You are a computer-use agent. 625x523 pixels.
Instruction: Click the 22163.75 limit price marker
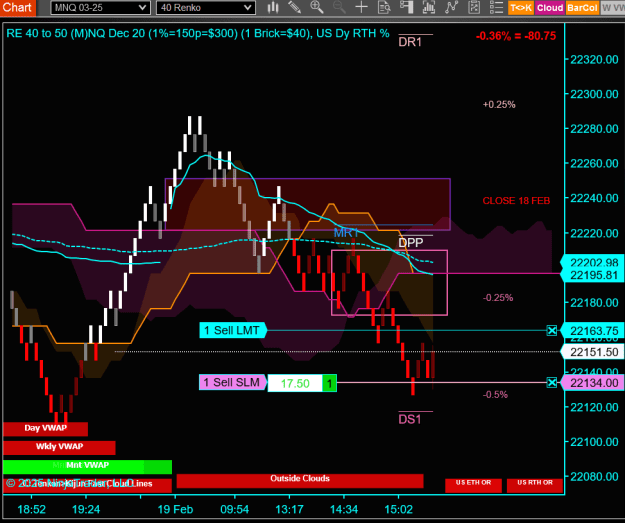point(594,331)
